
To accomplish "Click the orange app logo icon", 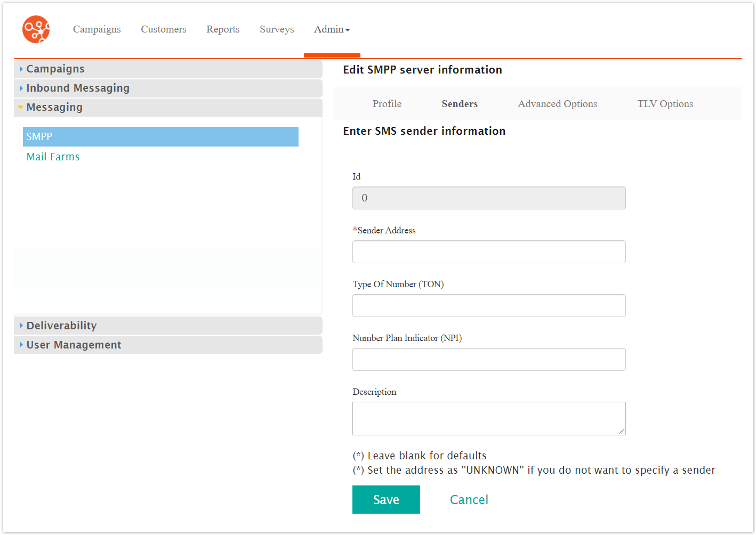I will click(36, 29).
